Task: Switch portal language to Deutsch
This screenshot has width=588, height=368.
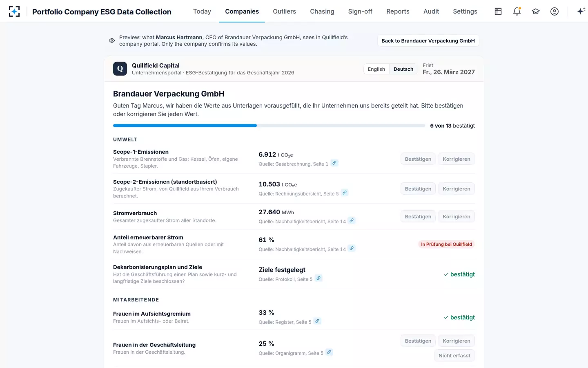Action: [x=403, y=69]
